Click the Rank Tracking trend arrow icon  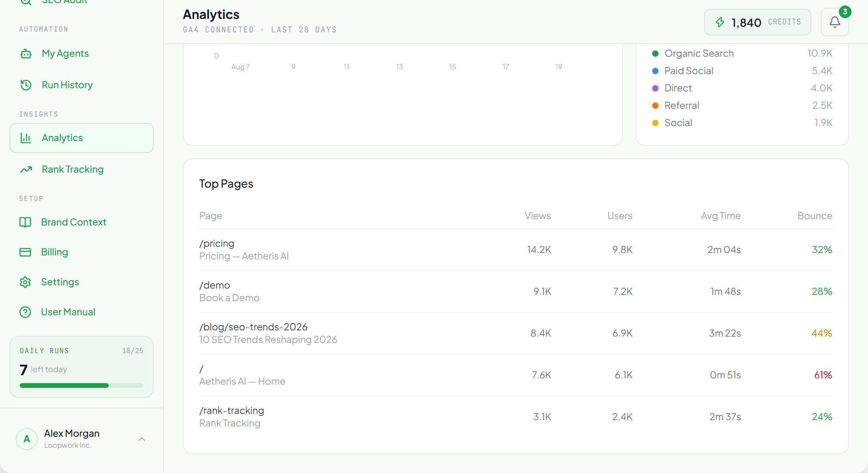tap(26, 169)
